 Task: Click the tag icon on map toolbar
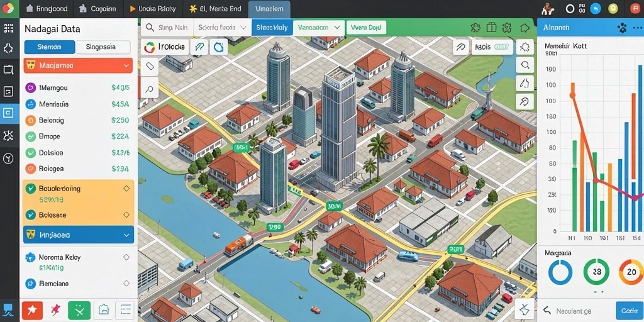(x=150, y=66)
